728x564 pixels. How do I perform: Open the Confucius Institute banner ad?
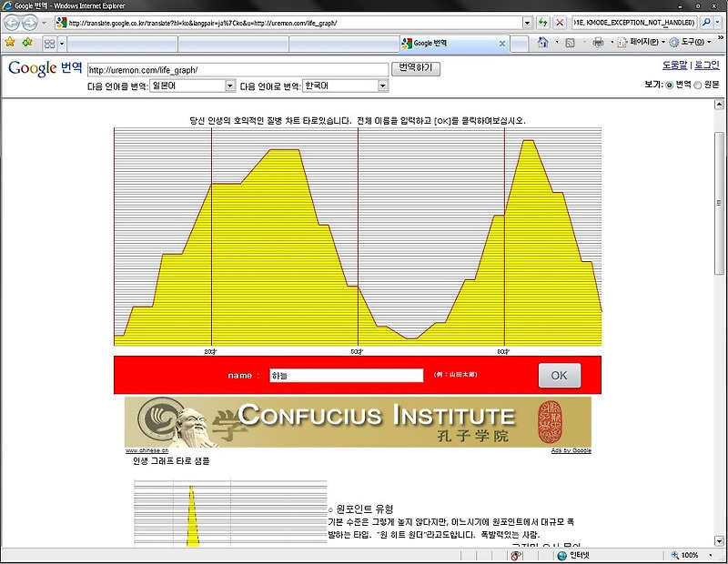click(358, 422)
